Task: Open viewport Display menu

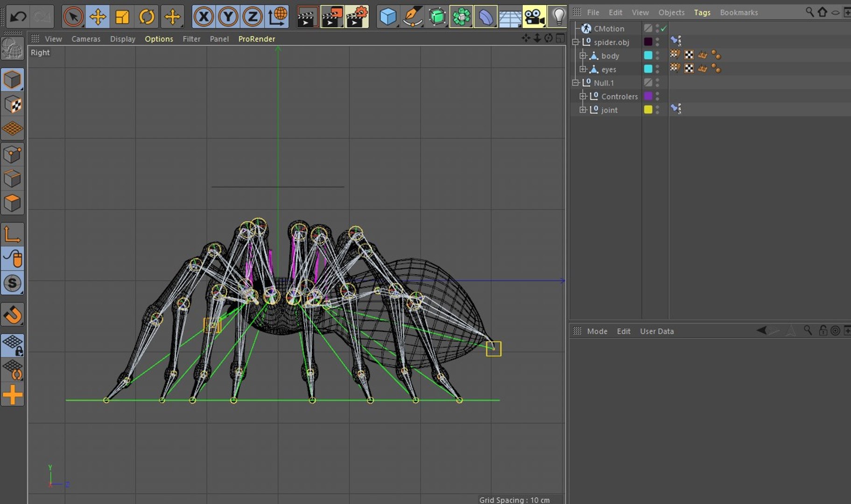Action: click(x=123, y=39)
